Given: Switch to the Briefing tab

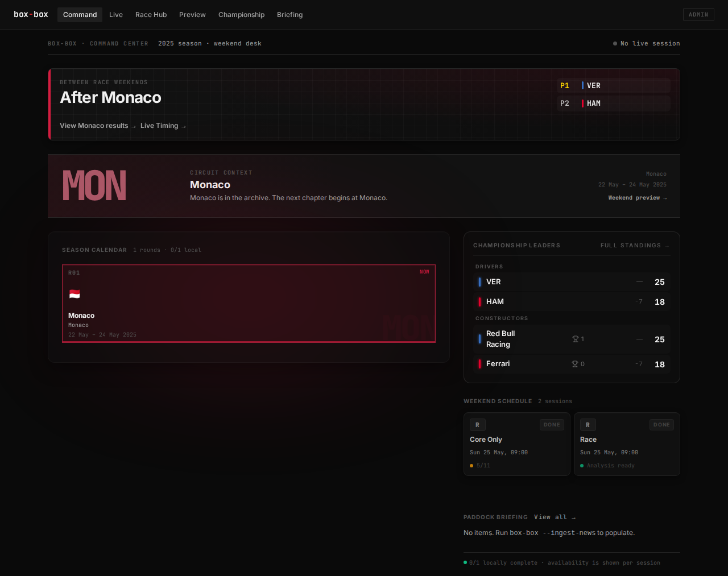Looking at the screenshot, I should (x=289, y=15).
